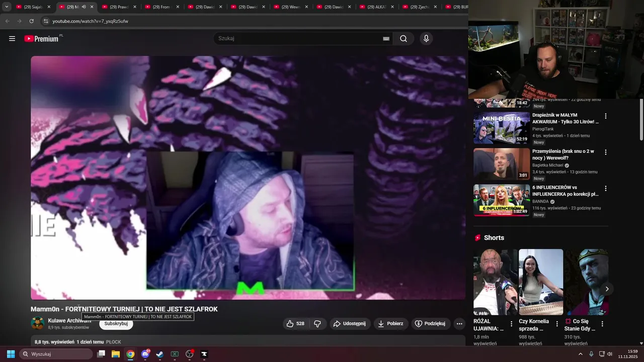Open Kulawe Archiwum channel name link
The image size is (644, 362).
coord(69,321)
